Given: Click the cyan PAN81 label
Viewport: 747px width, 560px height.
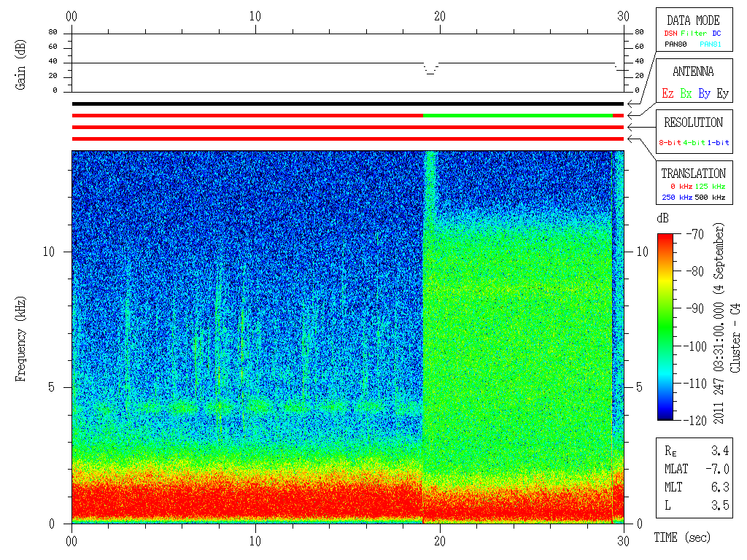Looking at the screenshot, I should [711, 44].
